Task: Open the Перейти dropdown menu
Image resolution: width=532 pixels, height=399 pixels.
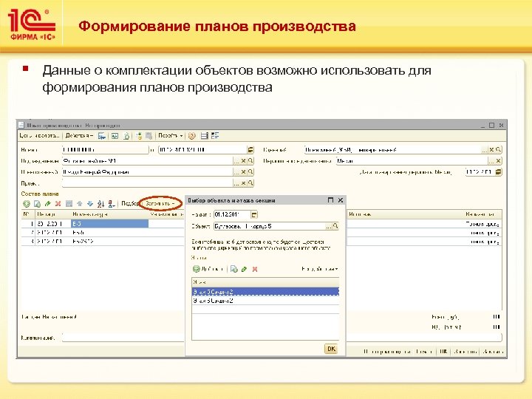Action: [x=171, y=136]
